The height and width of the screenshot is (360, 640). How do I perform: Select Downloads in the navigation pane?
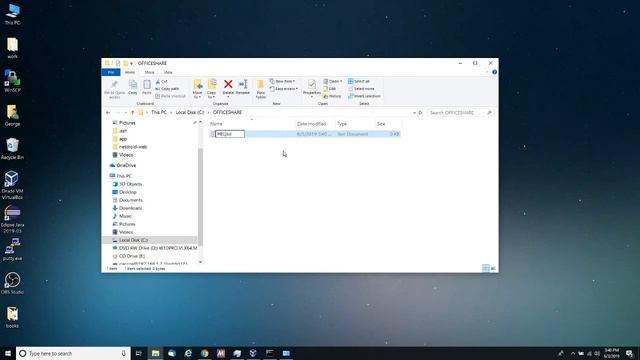(x=127, y=208)
